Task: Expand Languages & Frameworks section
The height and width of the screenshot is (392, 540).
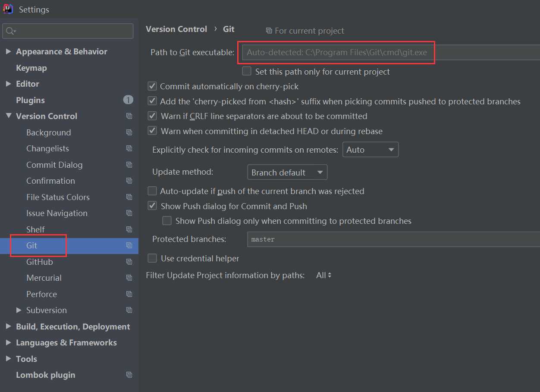Action: coord(8,342)
